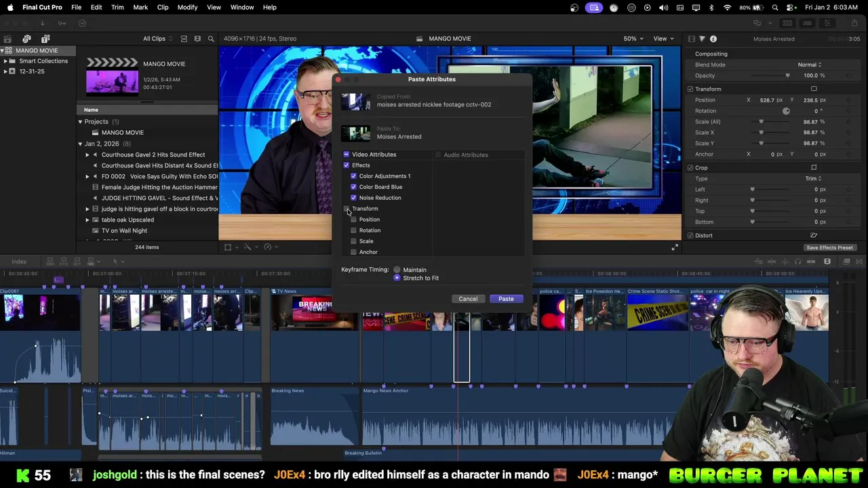Open the Mark menu

[x=140, y=7]
